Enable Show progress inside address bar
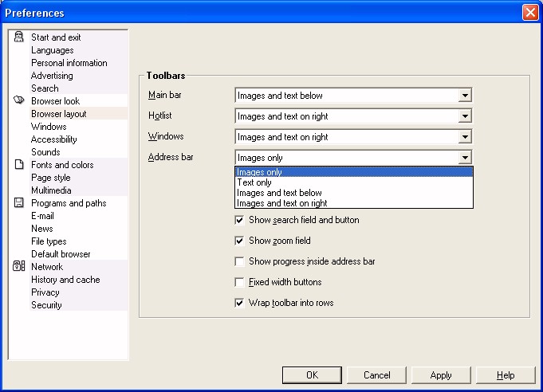Image resolution: width=543 pixels, height=392 pixels. [240, 261]
